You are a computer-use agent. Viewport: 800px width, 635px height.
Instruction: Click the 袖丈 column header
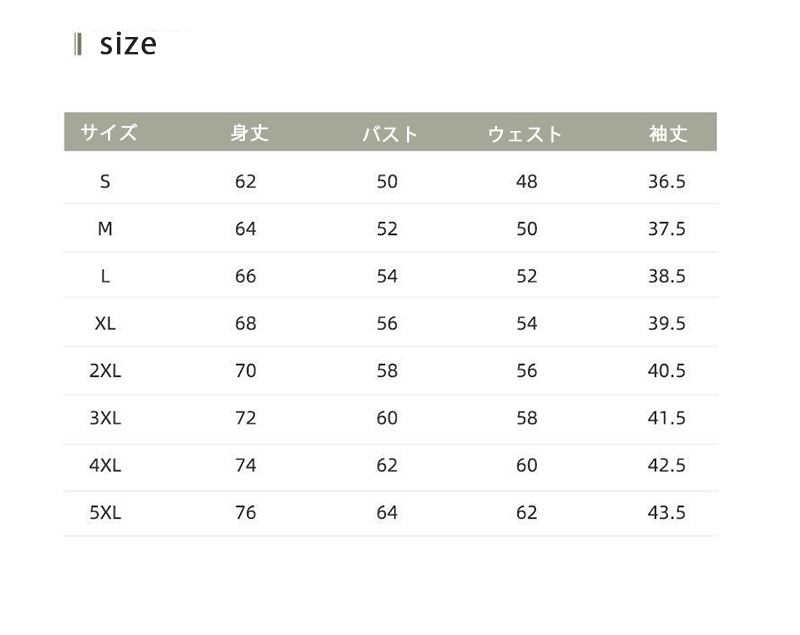[668, 133]
